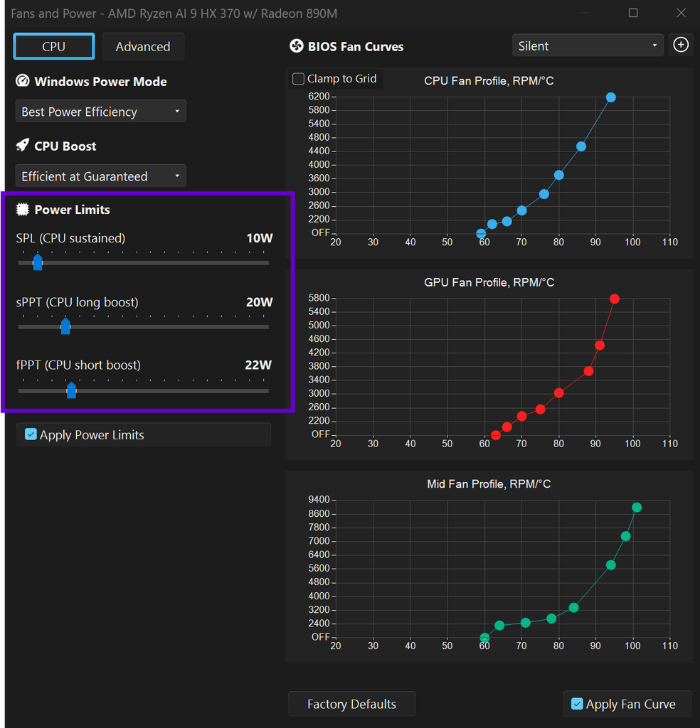Image resolution: width=700 pixels, height=728 pixels.
Task: Select the CPU fan OFF point near 59°C
Action: coord(481,233)
